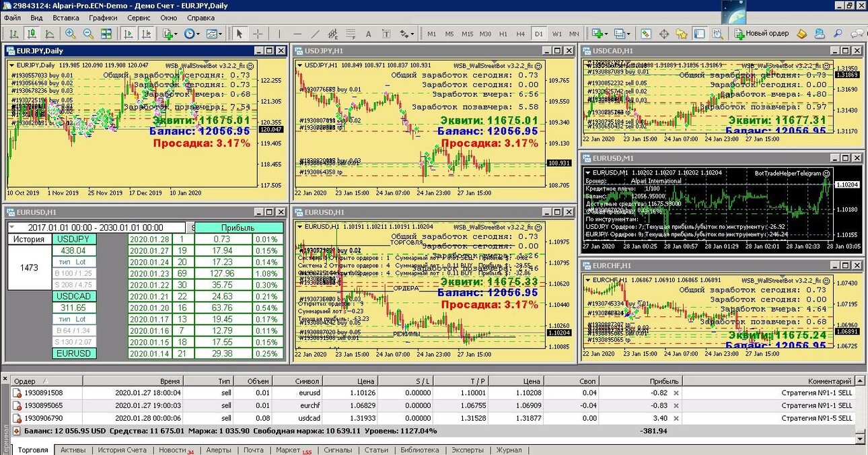Image resolution: width=868 pixels, height=455 pixels.
Task: Open the periods clock dropdown
Action: point(192,34)
